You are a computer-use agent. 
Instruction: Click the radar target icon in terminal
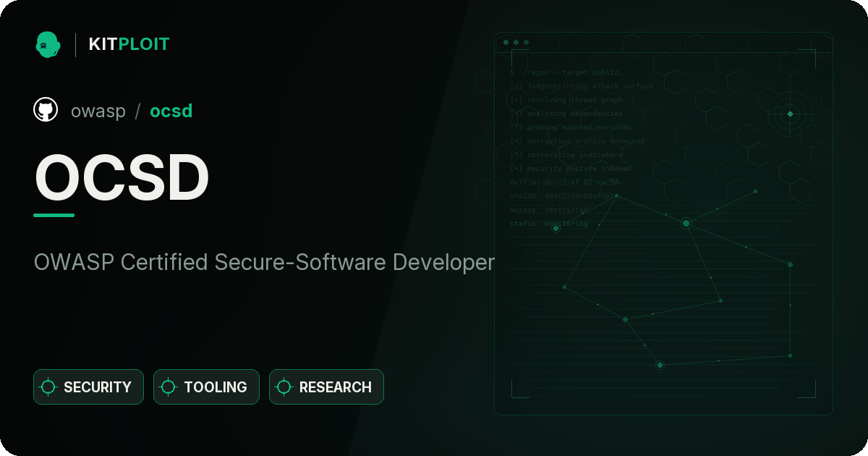tap(790, 114)
